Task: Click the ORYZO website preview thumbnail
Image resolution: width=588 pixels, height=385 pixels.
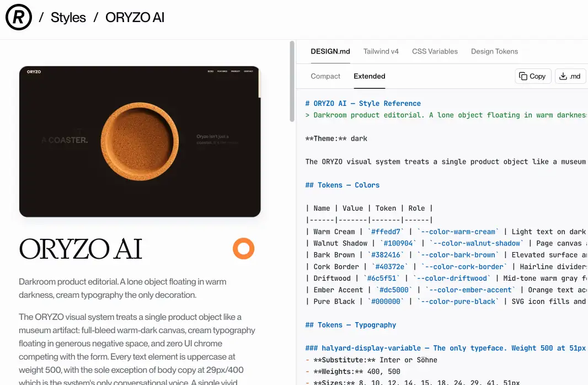Action: point(140,141)
